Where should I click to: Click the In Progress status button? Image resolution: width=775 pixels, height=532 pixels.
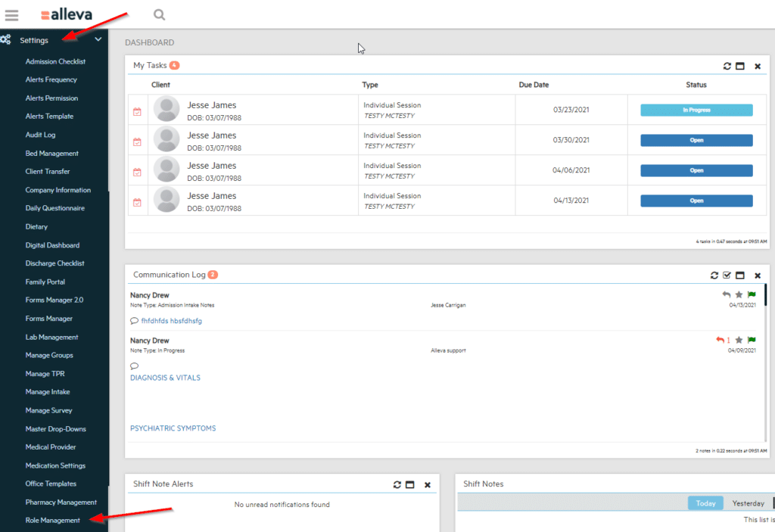pyautogui.click(x=696, y=110)
